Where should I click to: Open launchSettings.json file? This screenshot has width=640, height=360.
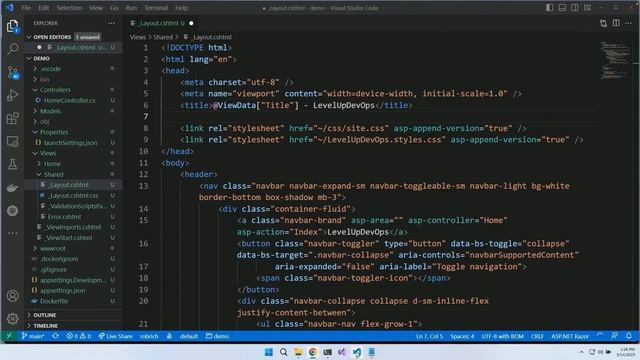(x=70, y=142)
